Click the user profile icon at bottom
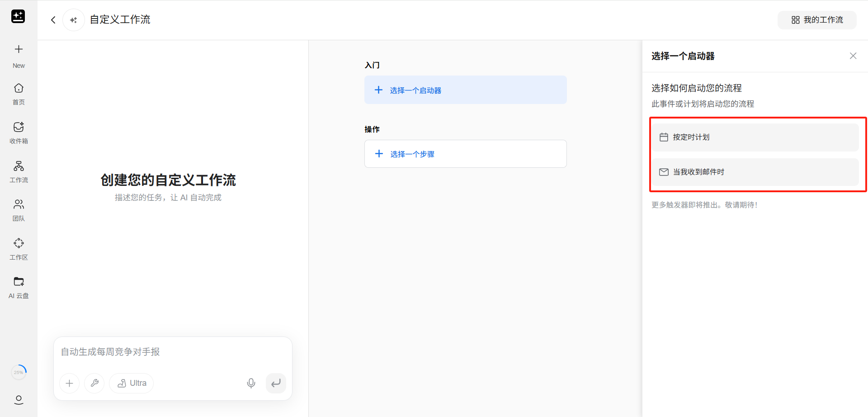The height and width of the screenshot is (417, 868). point(19,399)
